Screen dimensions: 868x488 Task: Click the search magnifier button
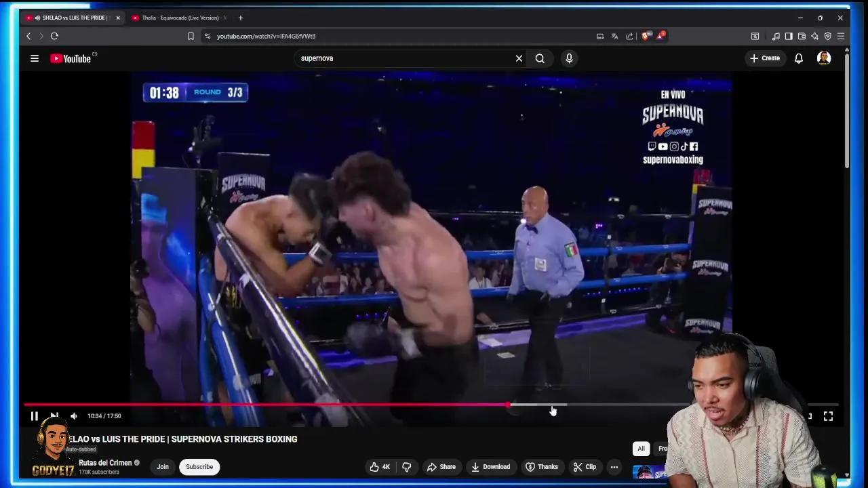pyautogui.click(x=540, y=58)
